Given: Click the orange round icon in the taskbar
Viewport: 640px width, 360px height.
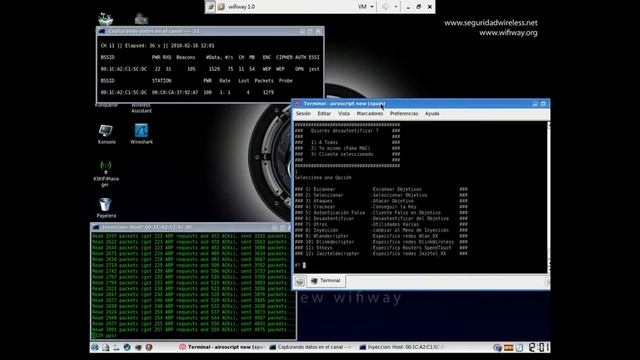Looking at the screenshot, I should point(149,347).
